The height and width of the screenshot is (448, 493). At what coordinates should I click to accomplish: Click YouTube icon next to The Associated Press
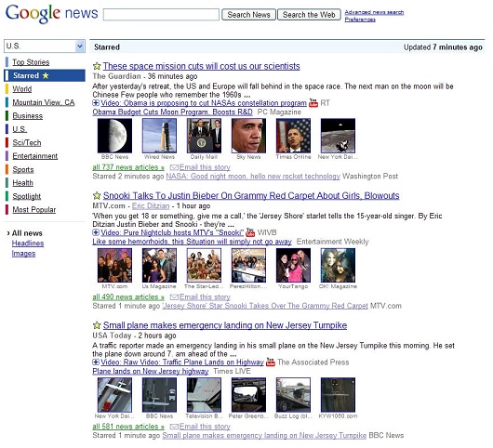pos(271,362)
